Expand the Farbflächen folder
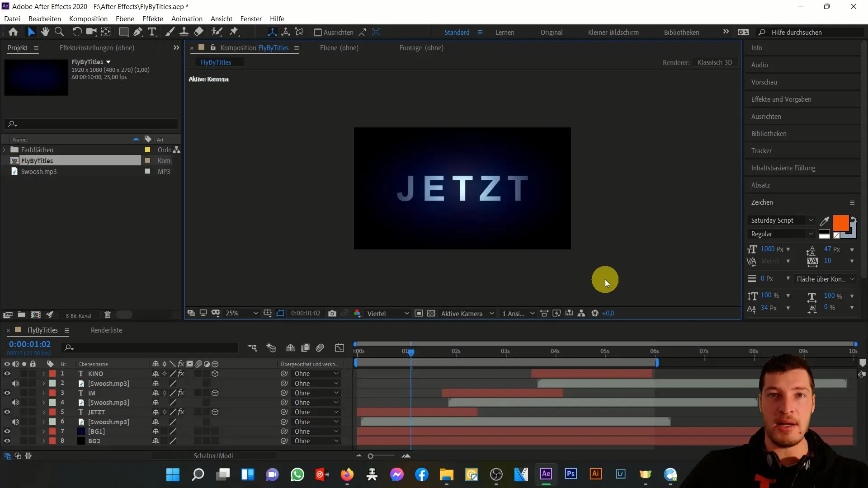This screenshot has height=488, width=868. (5, 150)
